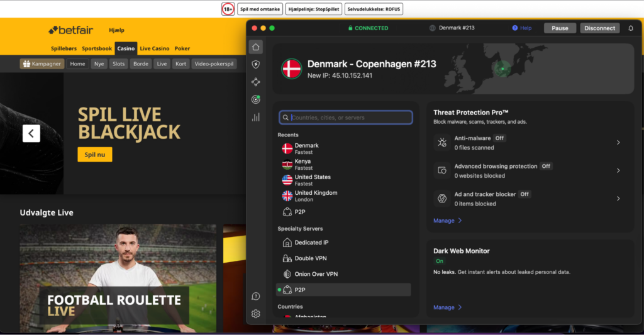This screenshot has height=335, width=644.
Task: Open Meshnet icon in NordVPN sidebar
Action: point(255,82)
